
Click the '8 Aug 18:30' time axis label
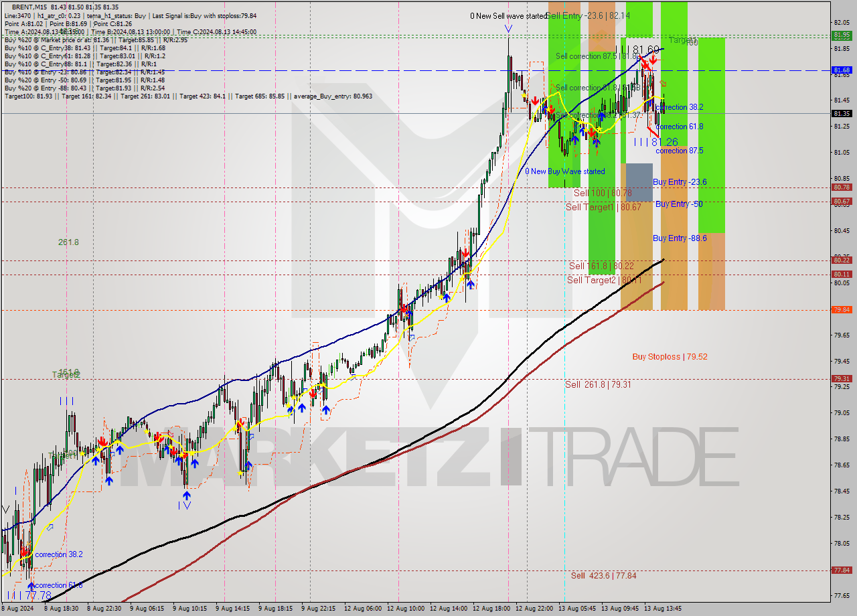tap(61, 609)
